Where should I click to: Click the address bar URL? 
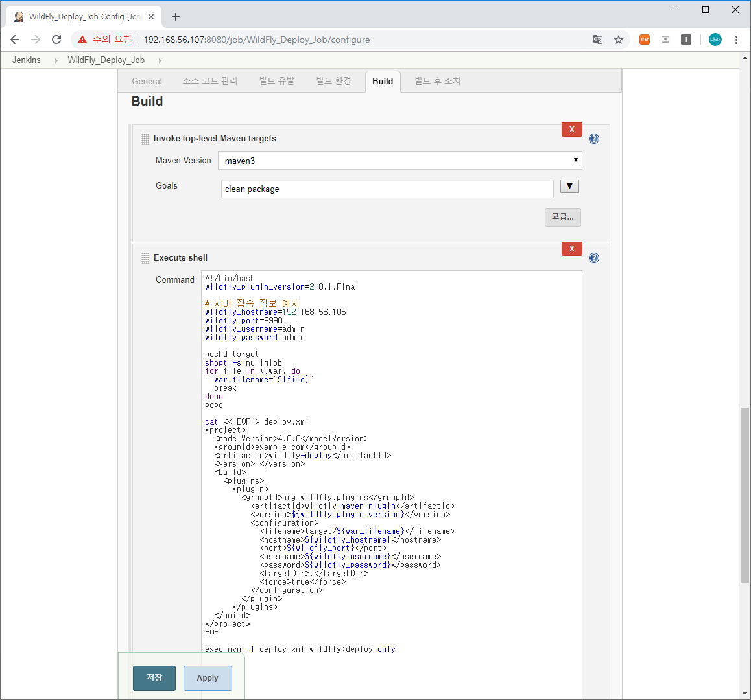pyautogui.click(x=256, y=40)
